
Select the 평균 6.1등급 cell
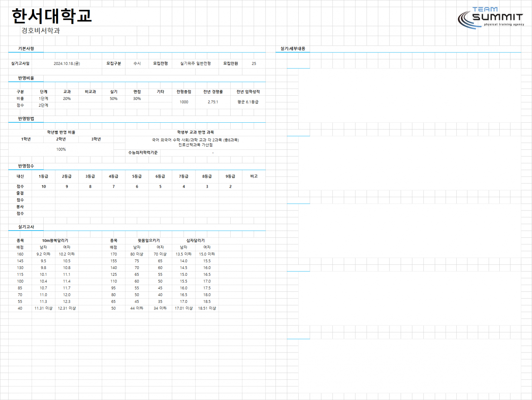point(248,102)
